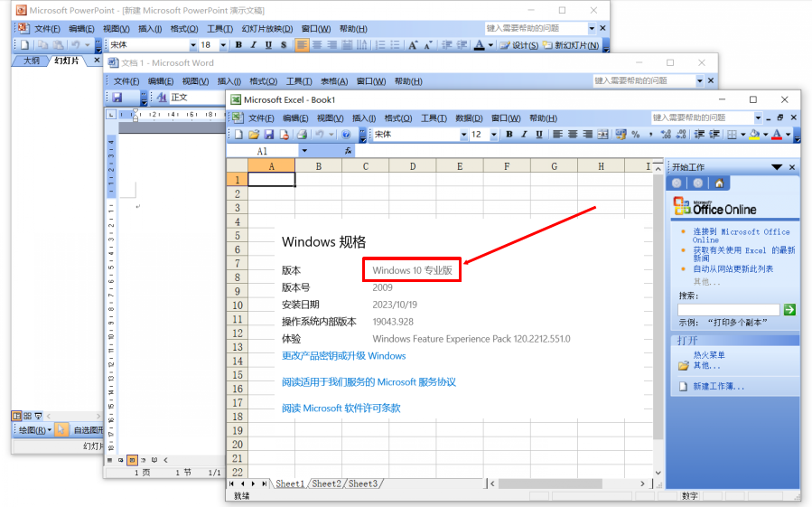Click the Save icon in Excel toolbar
The width and height of the screenshot is (812, 507).
269,135
